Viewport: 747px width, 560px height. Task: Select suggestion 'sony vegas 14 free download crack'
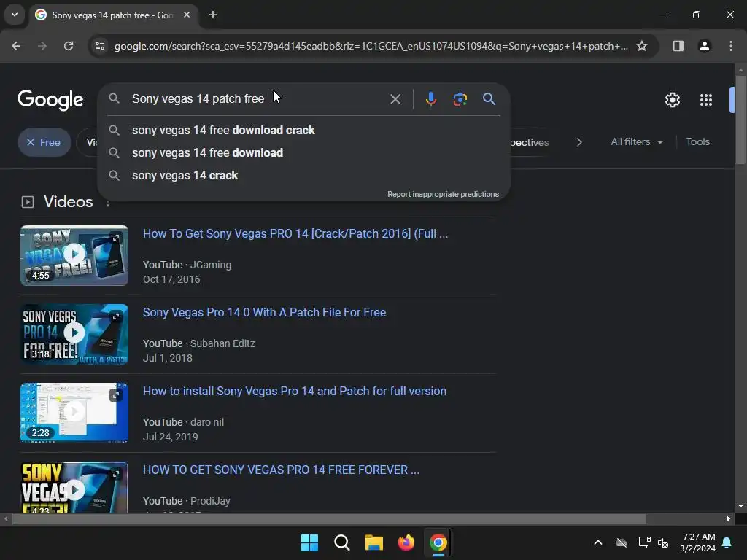(303, 130)
